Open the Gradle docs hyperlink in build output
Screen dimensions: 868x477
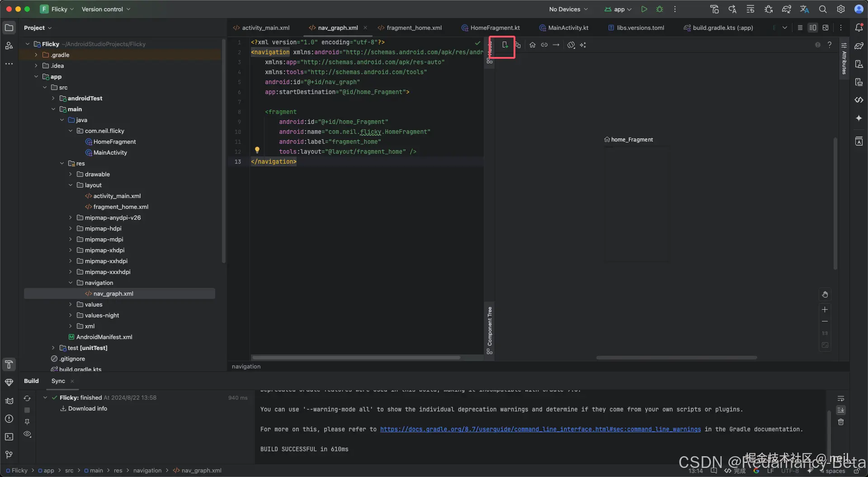tap(540, 430)
